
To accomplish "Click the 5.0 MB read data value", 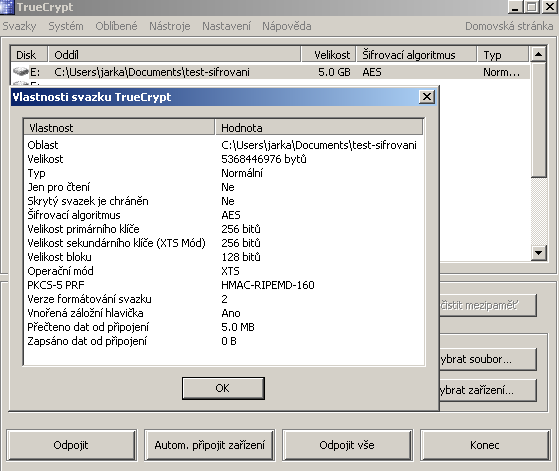I will point(238,327).
